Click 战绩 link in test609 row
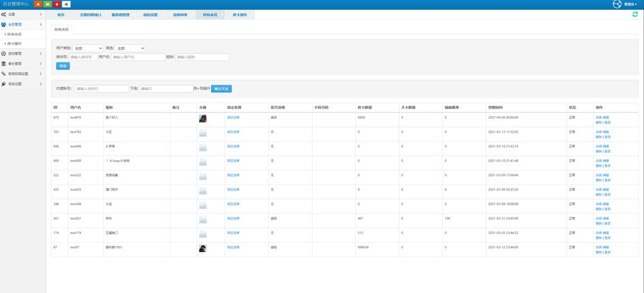Screen dimensions: 644x293 point(599,161)
